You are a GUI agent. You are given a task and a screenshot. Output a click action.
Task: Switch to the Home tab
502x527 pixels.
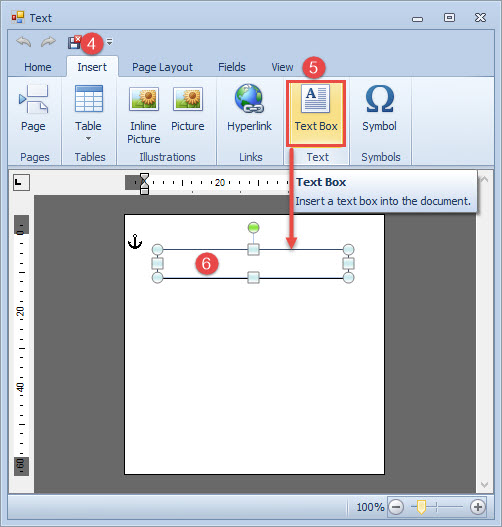38,67
